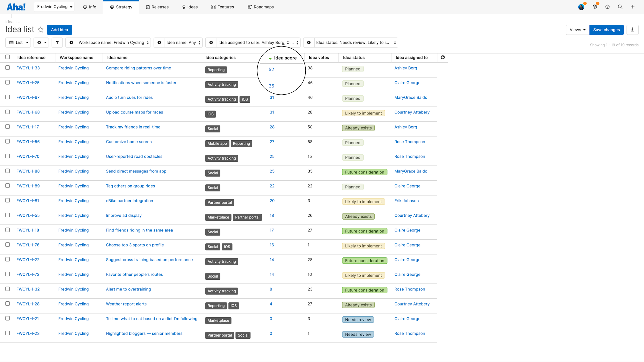This screenshot has height=362, width=644.
Task: Open the Aha! search
Action: [x=620, y=7]
